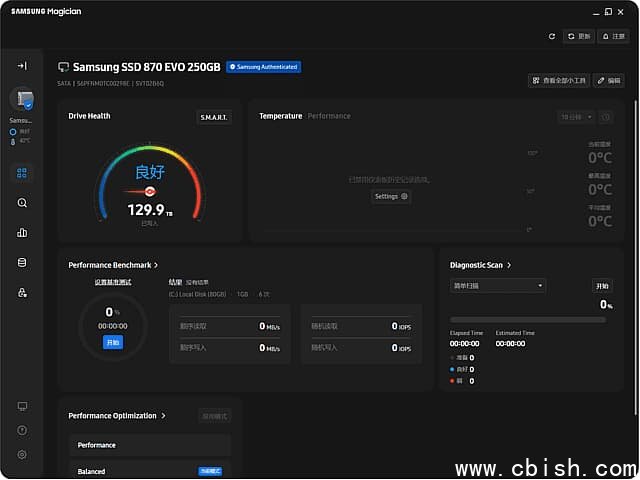Switch to the Temperature tab
640x480 pixels.
point(281,116)
